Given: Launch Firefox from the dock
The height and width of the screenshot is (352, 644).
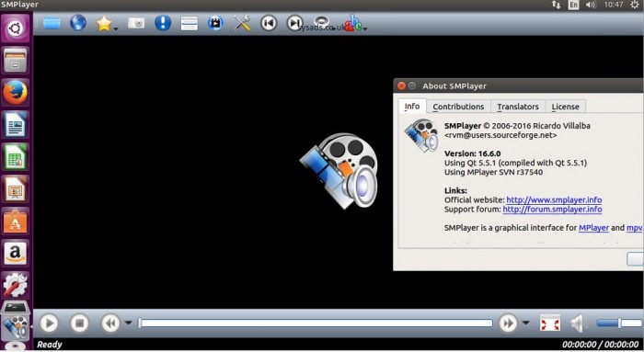Looking at the screenshot, I should (x=16, y=92).
